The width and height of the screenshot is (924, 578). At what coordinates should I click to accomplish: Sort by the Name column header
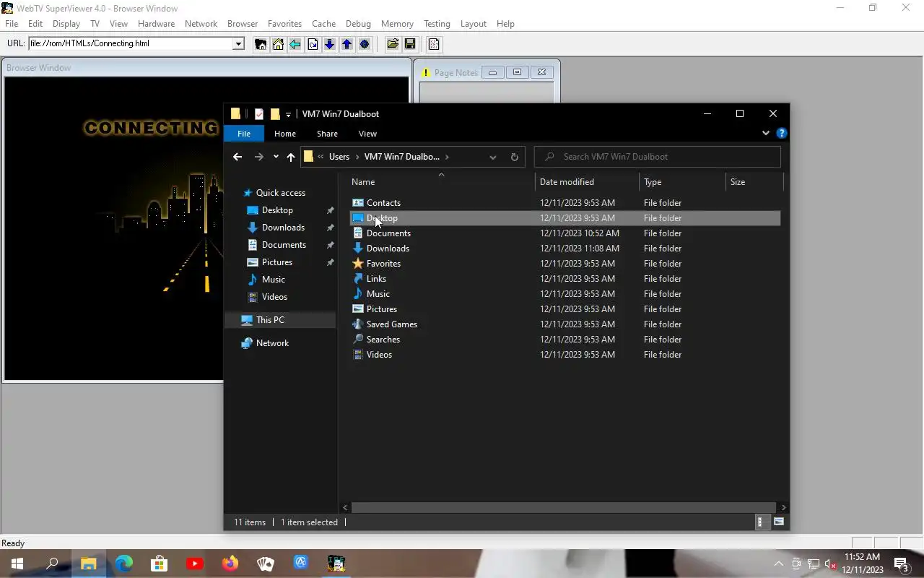[441, 182]
